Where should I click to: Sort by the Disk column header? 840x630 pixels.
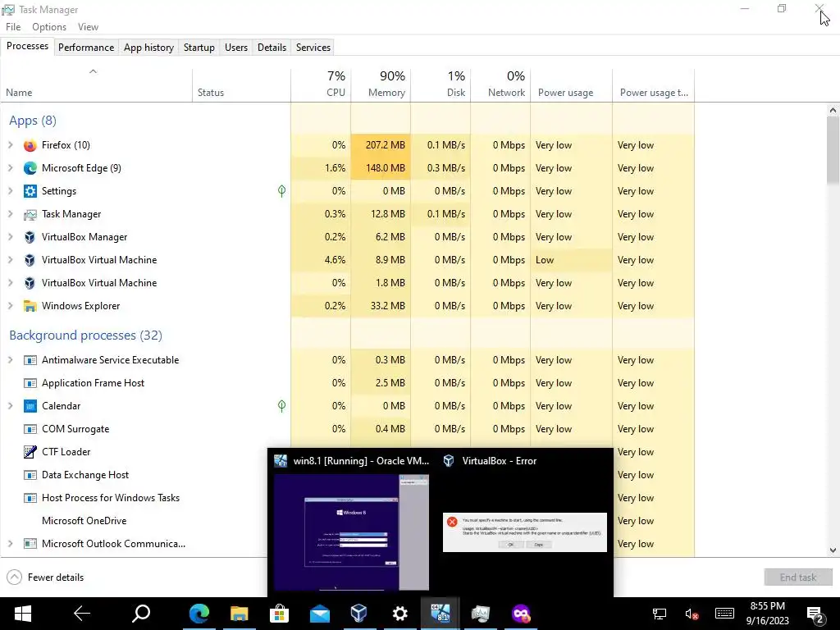441,84
